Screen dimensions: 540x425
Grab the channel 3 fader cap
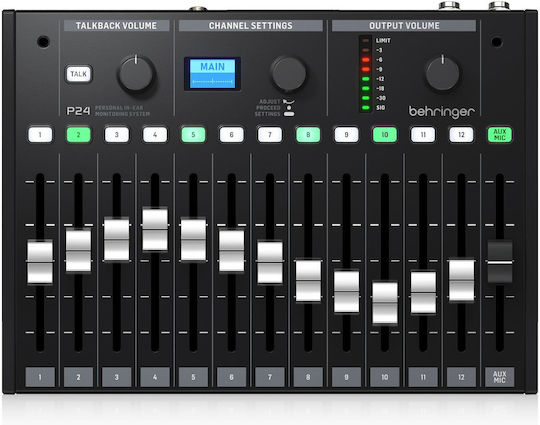click(x=117, y=239)
